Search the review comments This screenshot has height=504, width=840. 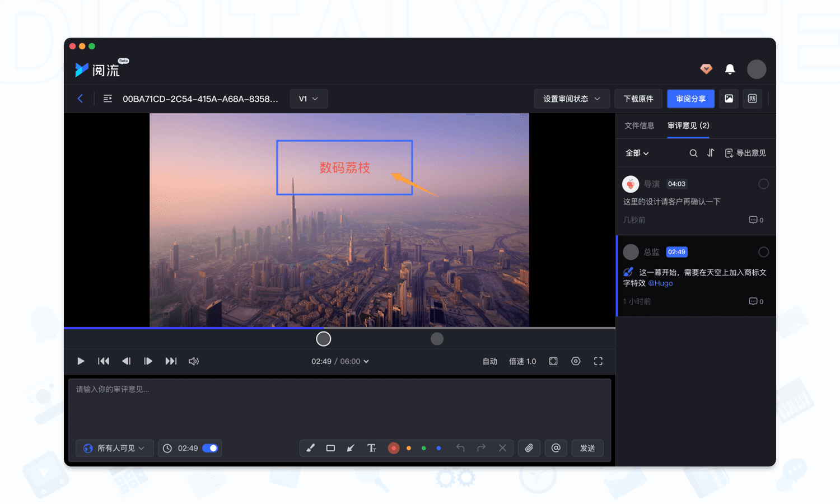pyautogui.click(x=693, y=153)
